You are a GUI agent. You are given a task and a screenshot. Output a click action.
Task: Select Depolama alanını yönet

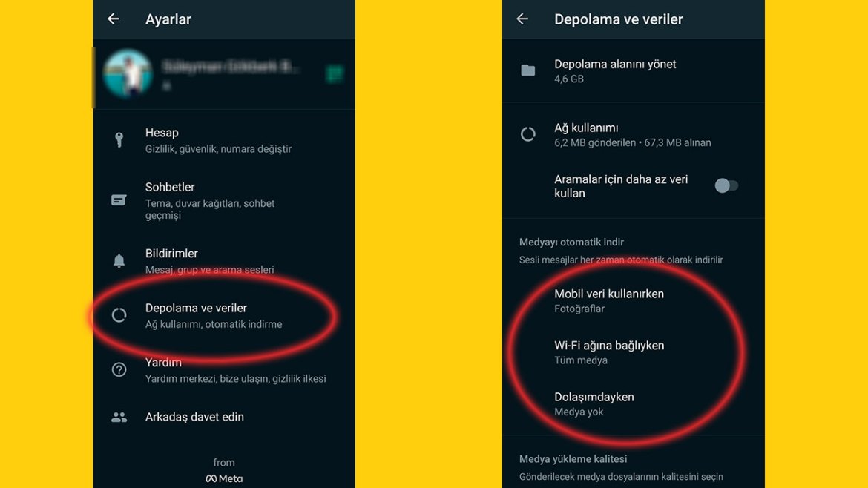tap(634, 70)
